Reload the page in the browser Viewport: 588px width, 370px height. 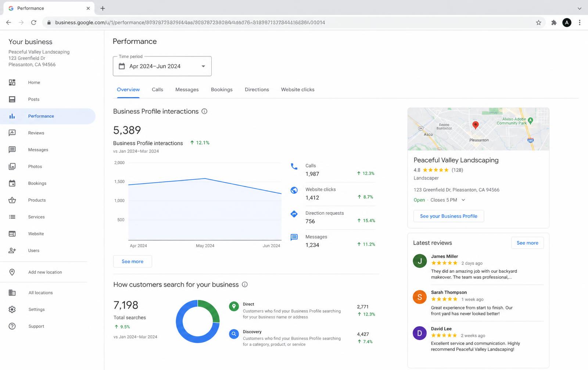[34, 22]
